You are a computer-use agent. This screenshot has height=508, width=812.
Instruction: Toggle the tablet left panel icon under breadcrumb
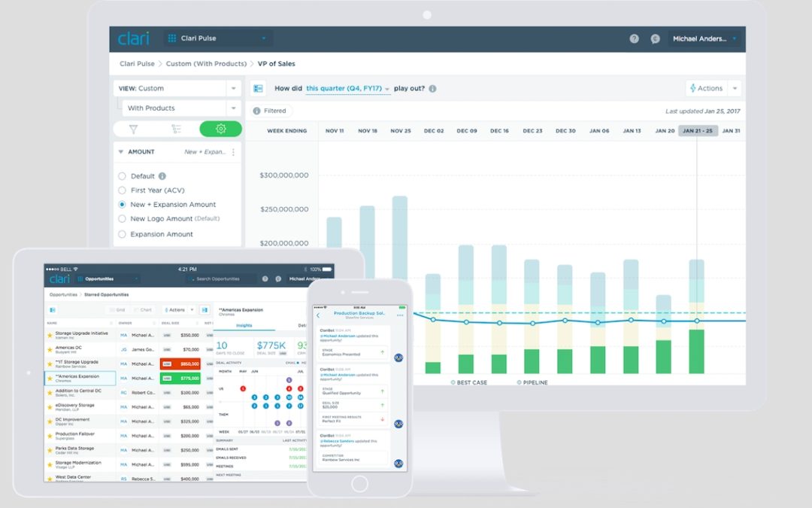tap(53, 310)
